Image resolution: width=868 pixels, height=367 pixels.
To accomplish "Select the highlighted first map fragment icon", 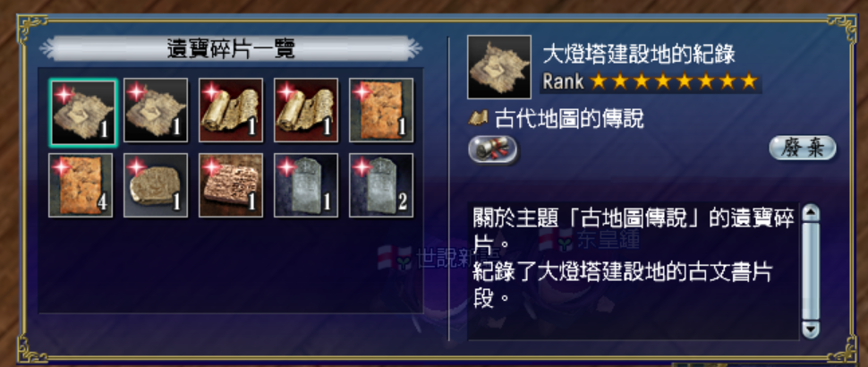I will click(83, 113).
